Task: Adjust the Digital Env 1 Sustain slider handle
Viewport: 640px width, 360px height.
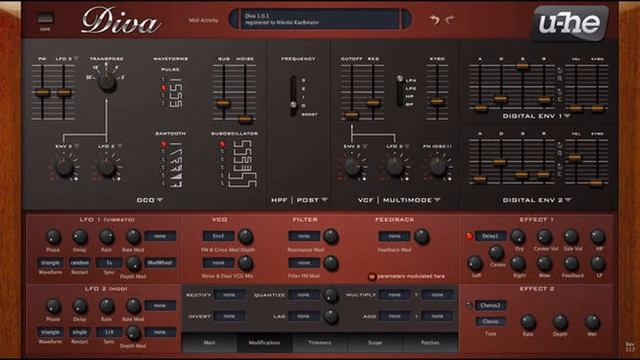Action: click(522, 65)
